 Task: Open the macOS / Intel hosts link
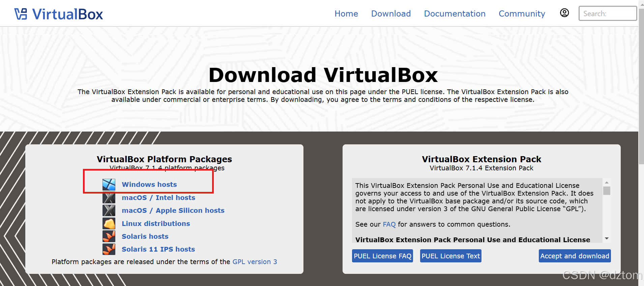(x=158, y=198)
